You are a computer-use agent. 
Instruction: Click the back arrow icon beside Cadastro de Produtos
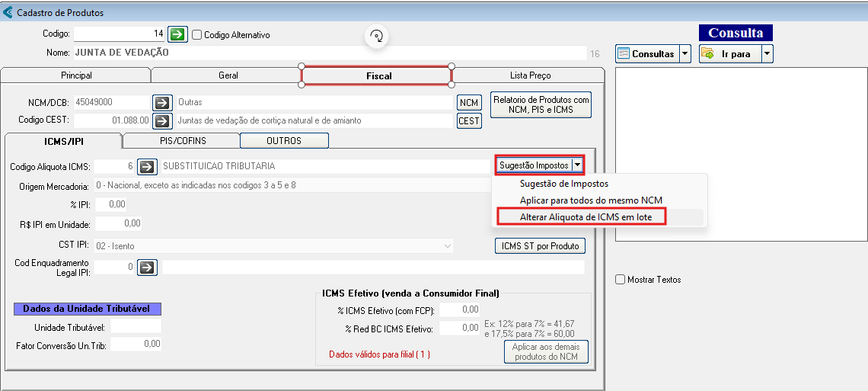[x=8, y=12]
